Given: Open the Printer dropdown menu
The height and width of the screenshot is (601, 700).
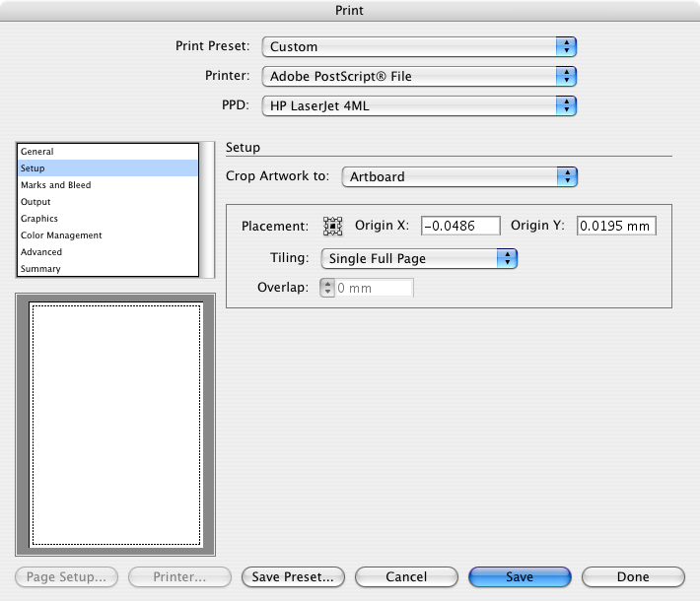Looking at the screenshot, I should pyautogui.click(x=419, y=76).
